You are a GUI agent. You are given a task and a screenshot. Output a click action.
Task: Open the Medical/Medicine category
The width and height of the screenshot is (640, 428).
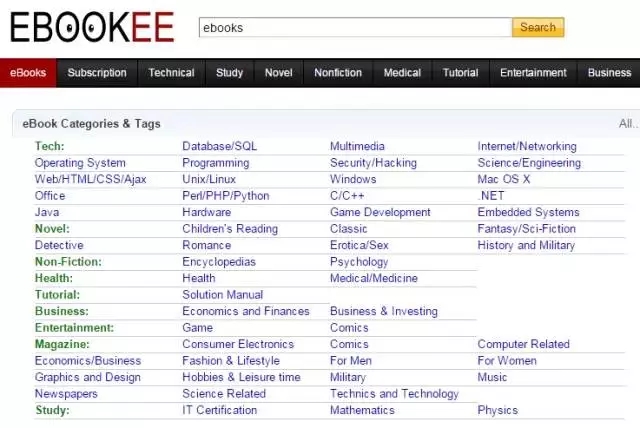pyautogui.click(x=374, y=278)
